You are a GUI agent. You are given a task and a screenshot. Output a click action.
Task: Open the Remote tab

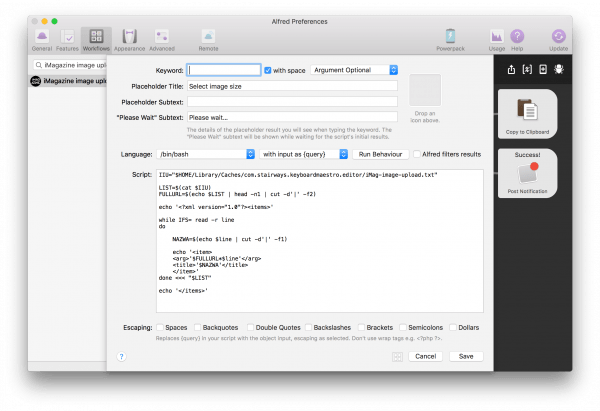(208, 40)
